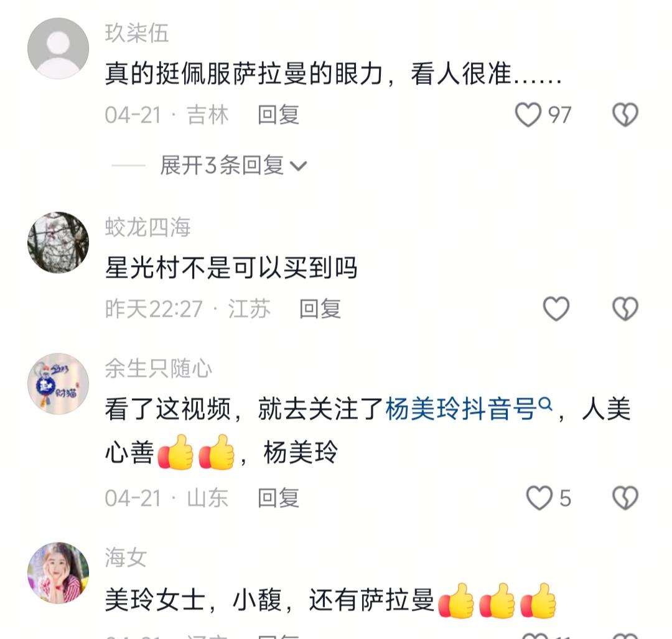Like the comment by 玖柒伍
672x639 pixels.
click(x=528, y=115)
